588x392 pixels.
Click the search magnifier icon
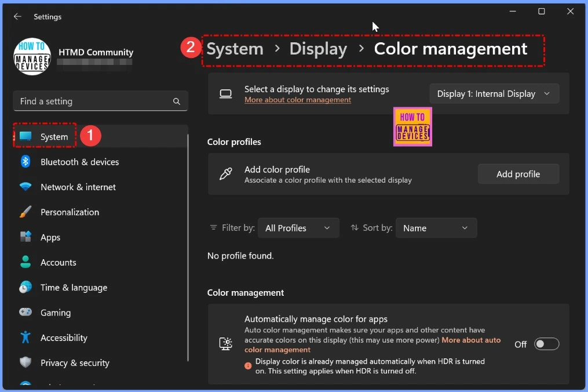[x=176, y=101]
